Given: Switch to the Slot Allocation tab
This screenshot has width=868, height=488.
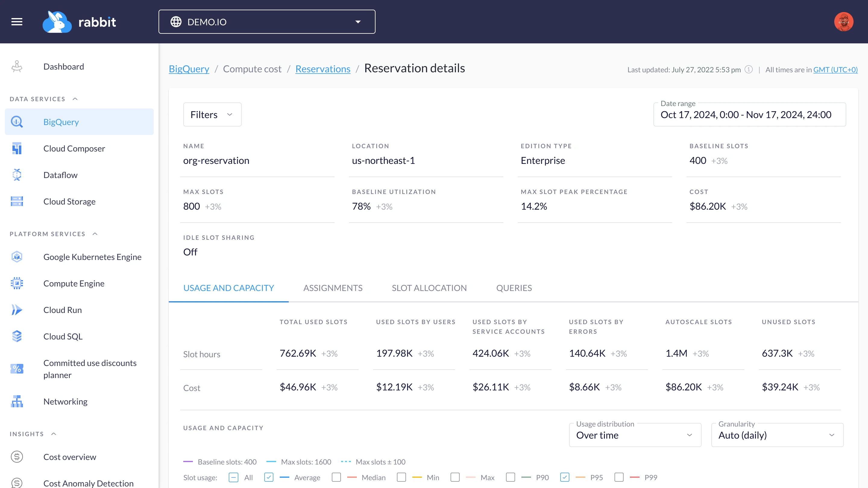Looking at the screenshot, I should point(429,288).
